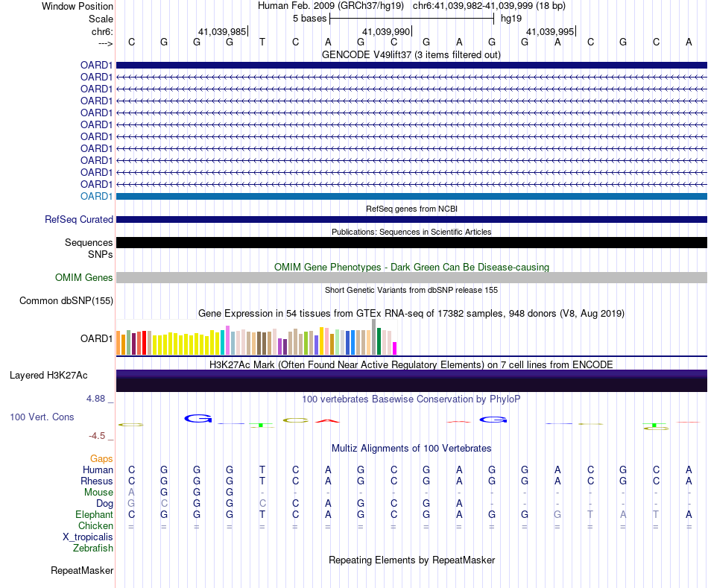Click the Rhesus alignment row label
Image resolution: width=708 pixels, height=588 pixels.
click(97, 481)
